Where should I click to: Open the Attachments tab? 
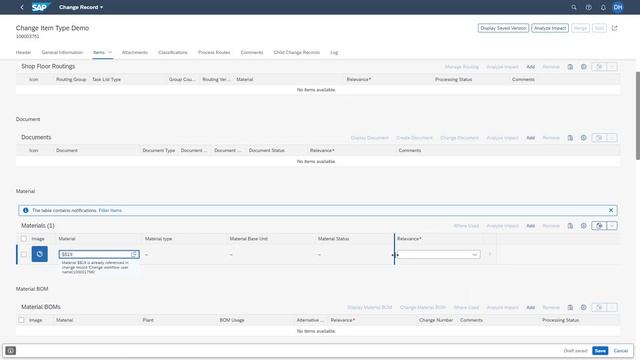(x=135, y=52)
